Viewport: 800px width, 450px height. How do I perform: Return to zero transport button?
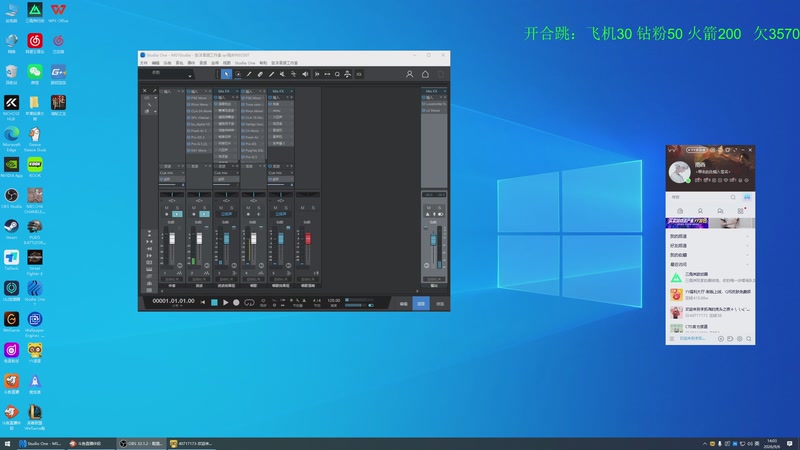pyautogui.click(x=203, y=303)
